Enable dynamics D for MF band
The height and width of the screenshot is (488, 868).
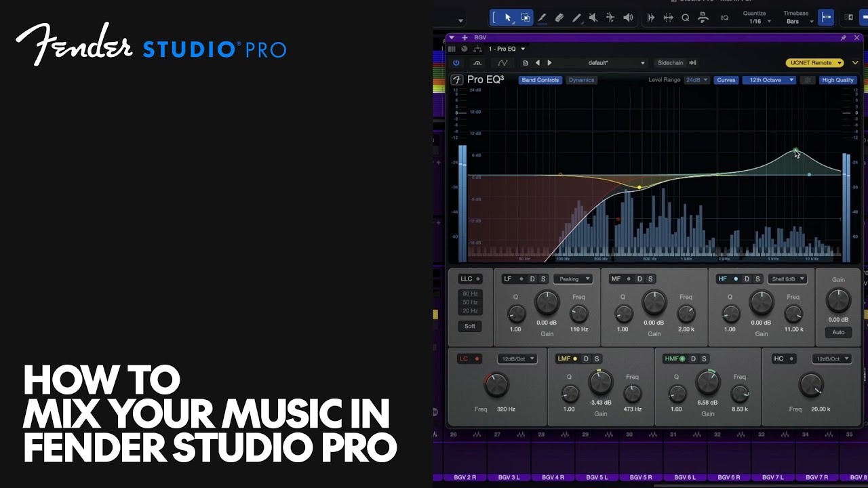[639, 279]
